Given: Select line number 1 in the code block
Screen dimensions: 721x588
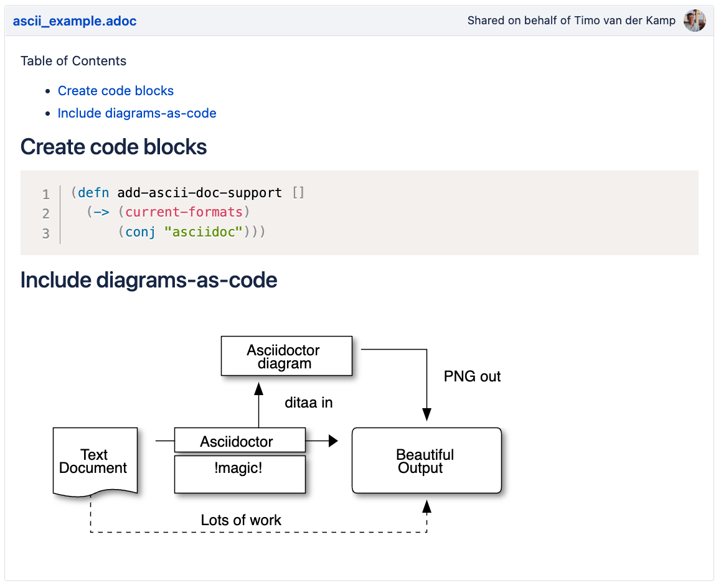Looking at the screenshot, I should [45, 194].
